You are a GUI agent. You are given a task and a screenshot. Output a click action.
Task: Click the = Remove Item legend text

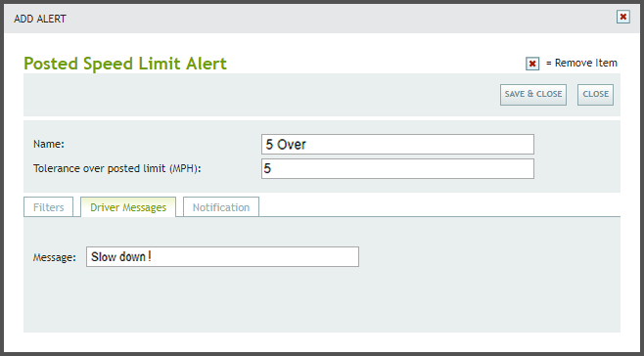pos(581,63)
